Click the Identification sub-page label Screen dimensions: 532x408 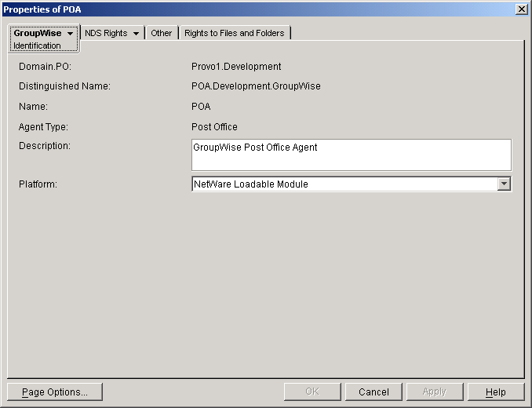point(37,46)
